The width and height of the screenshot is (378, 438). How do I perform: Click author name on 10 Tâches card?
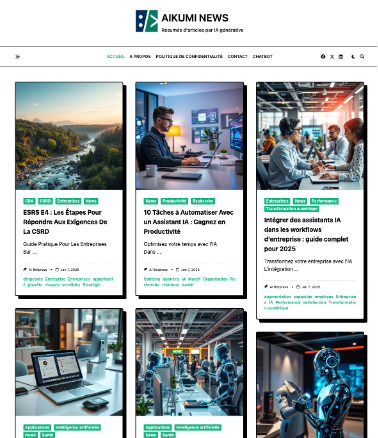[158, 270]
